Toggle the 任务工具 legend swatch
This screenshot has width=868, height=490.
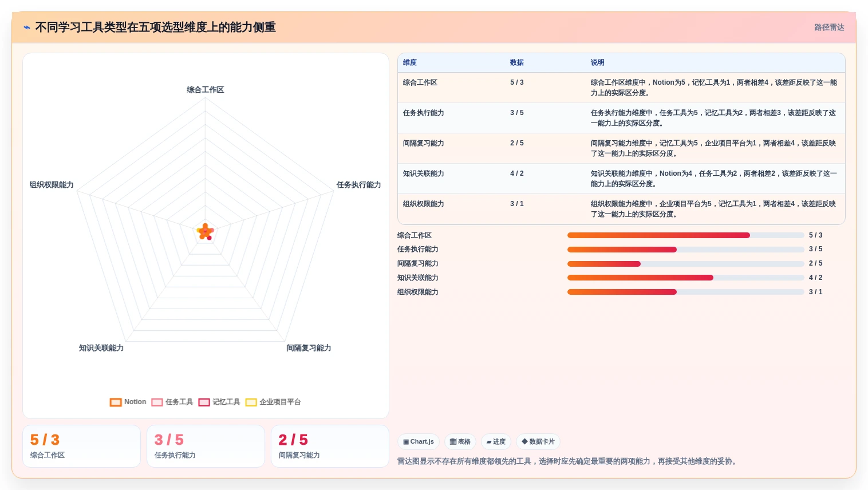[157, 402]
